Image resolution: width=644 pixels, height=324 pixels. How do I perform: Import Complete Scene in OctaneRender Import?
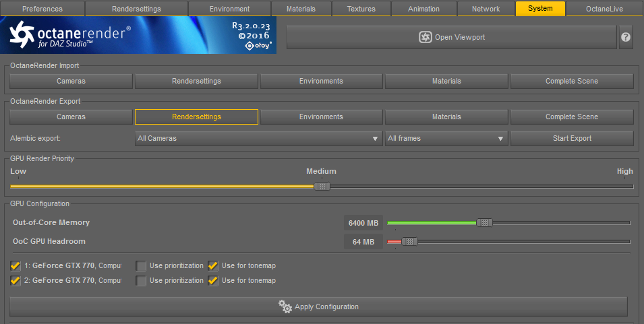point(572,82)
